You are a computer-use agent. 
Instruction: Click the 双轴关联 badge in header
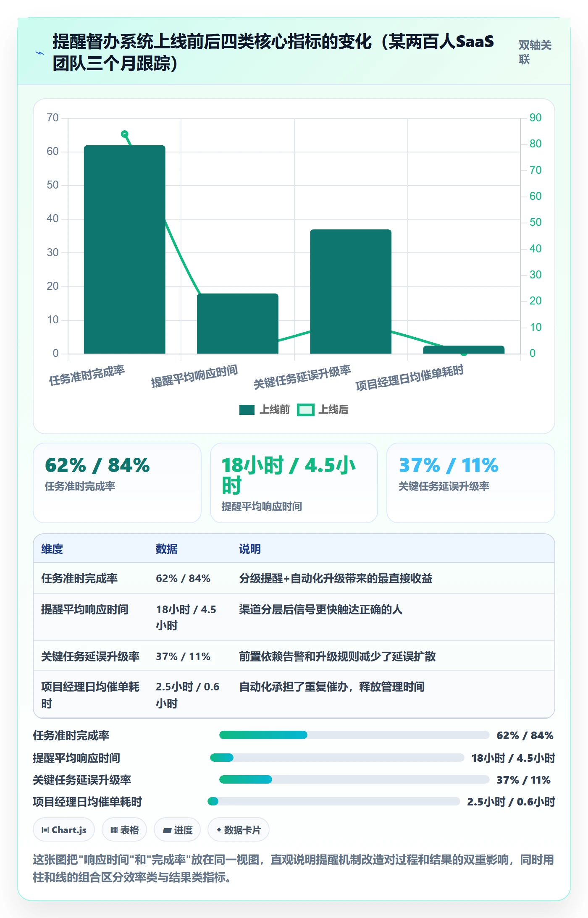(535, 52)
